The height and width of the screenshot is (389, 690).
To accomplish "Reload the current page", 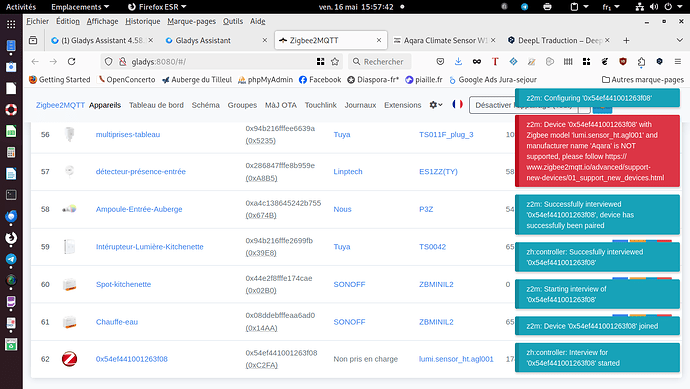I will point(72,62).
